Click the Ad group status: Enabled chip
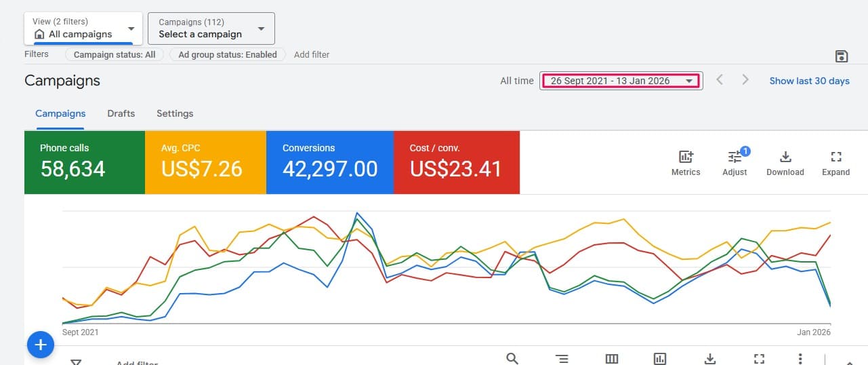Image resolution: width=868 pixels, height=365 pixels. (228, 54)
